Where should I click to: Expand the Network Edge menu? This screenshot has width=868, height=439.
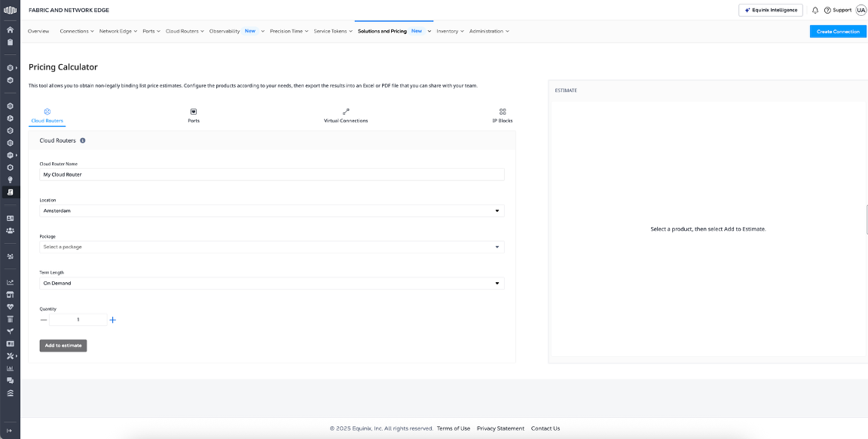(118, 31)
